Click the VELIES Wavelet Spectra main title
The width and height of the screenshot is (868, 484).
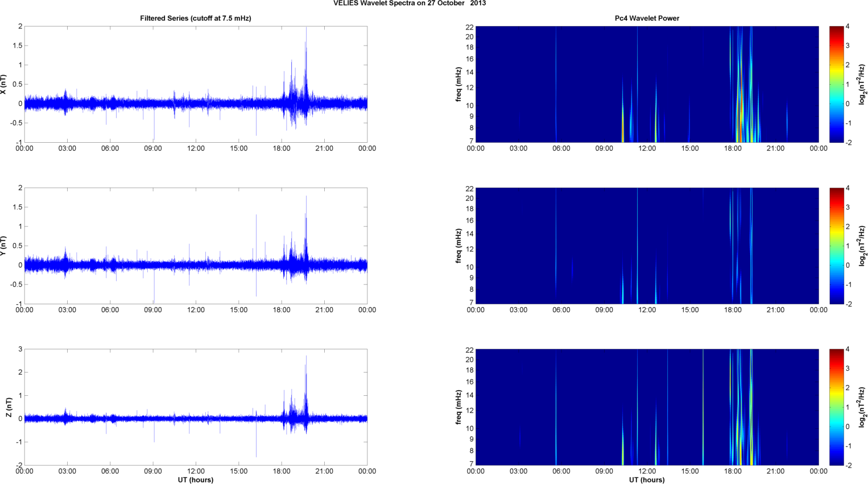click(409, 3)
